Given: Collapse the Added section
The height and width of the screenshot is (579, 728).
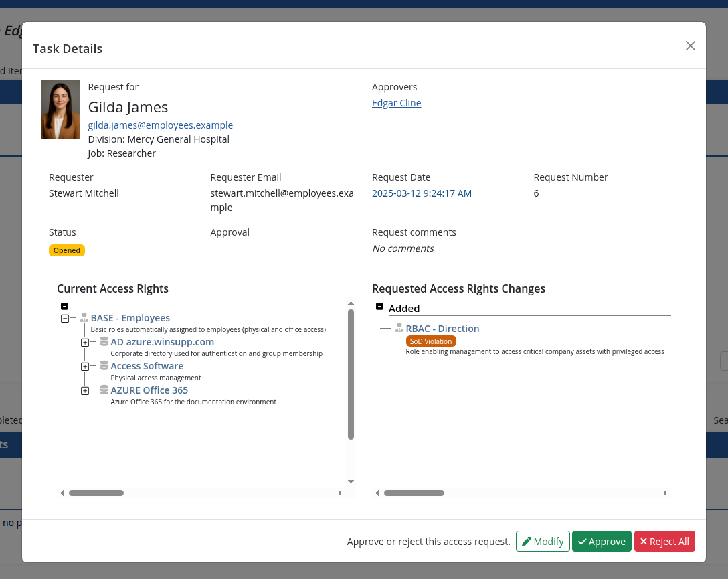Looking at the screenshot, I should pyautogui.click(x=379, y=307).
